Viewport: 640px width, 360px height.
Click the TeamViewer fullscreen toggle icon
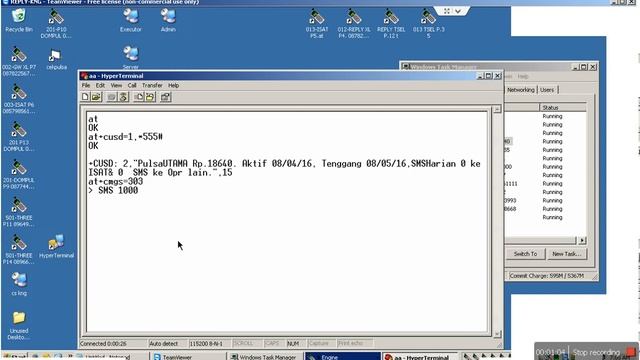(447, 11)
